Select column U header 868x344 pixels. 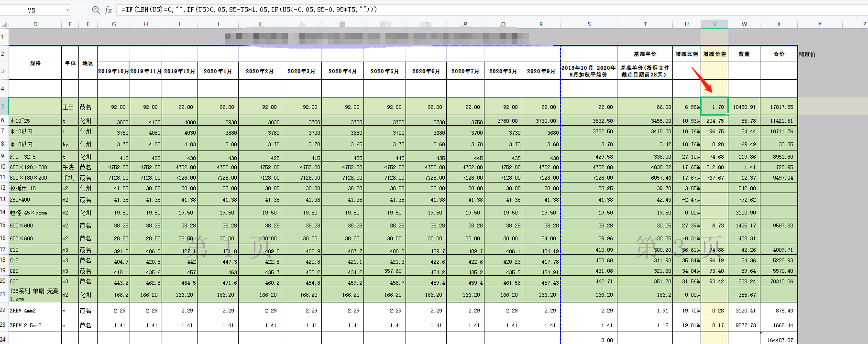pyautogui.click(x=687, y=24)
